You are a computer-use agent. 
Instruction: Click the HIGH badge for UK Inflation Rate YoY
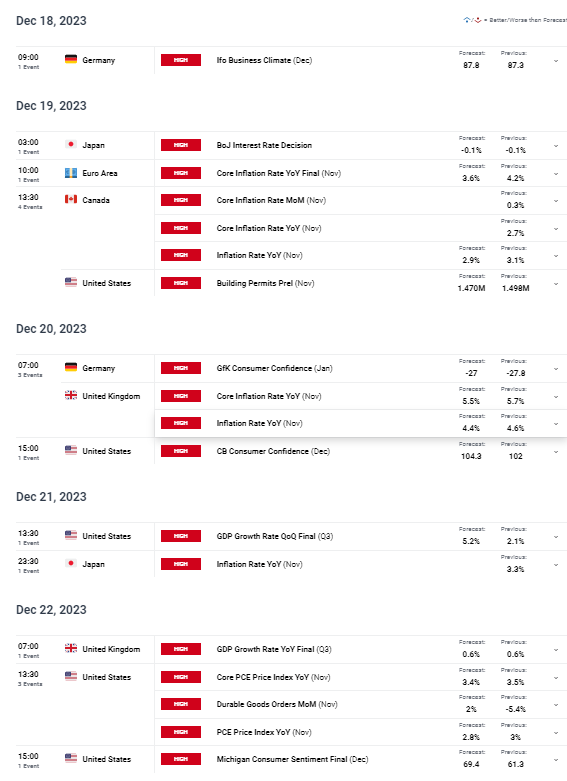(181, 423)
